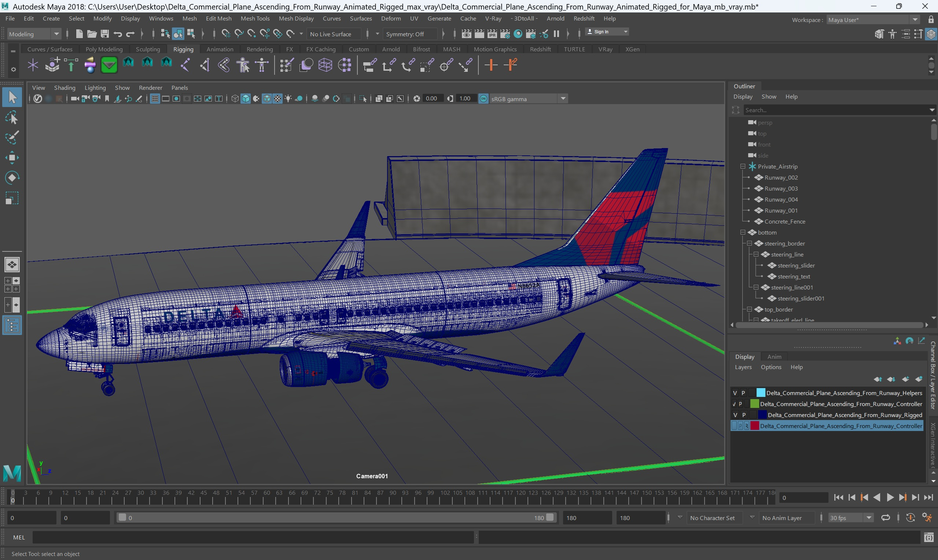Viewport: 938px width, 560px height.
Task: Click the blue Rigged layer color swatch
Action: tap(762, 415)
